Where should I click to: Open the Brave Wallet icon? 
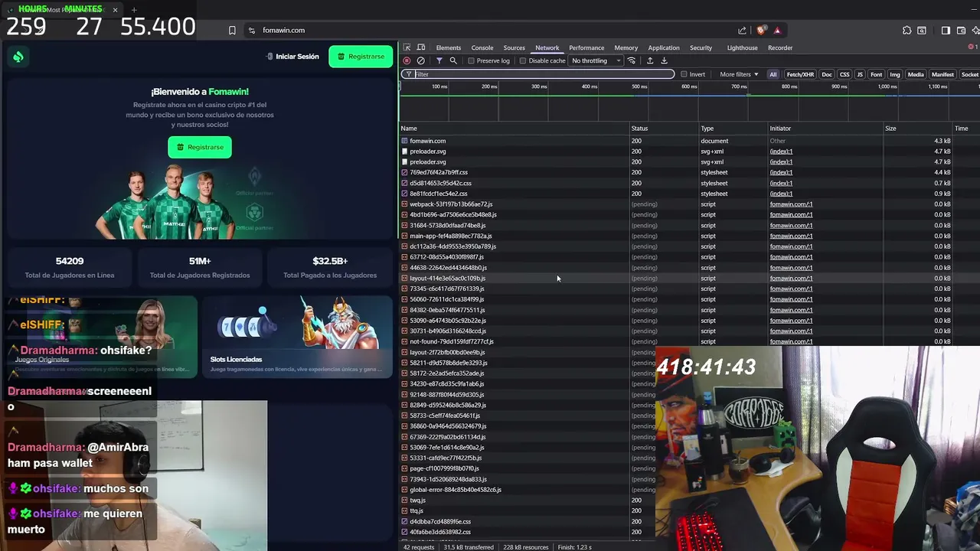961,31
